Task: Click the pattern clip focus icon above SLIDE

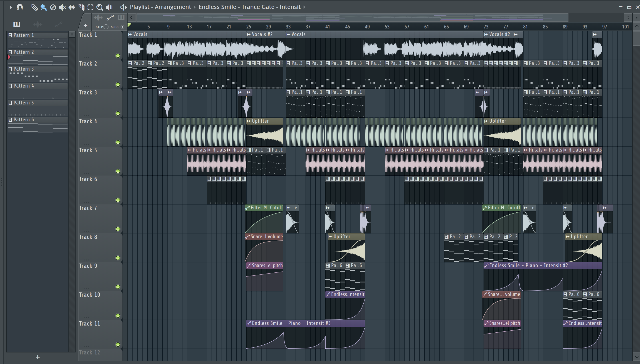Action: [x=121, y=18]
